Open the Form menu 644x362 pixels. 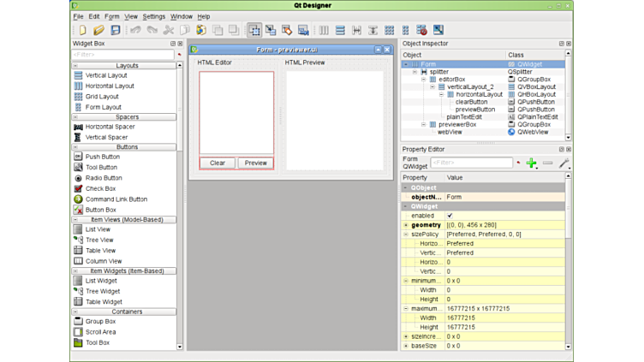click(x=112, y=16)
